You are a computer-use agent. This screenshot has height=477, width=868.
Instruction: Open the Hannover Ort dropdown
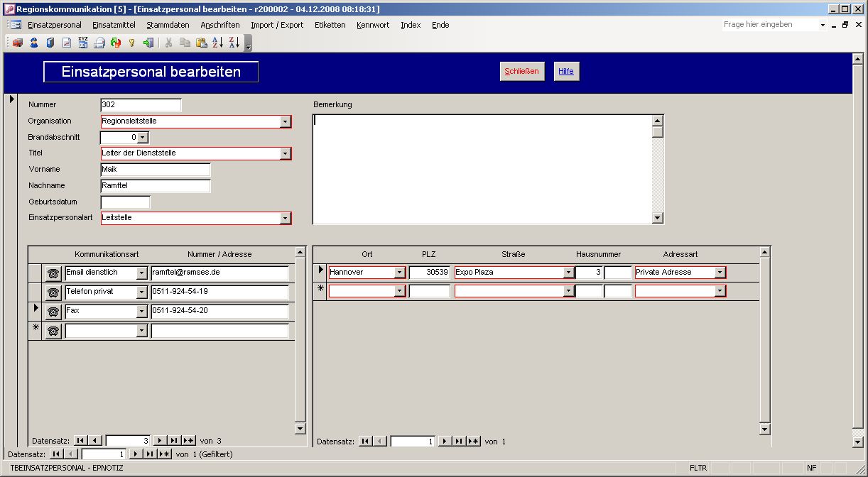point(399,273)
